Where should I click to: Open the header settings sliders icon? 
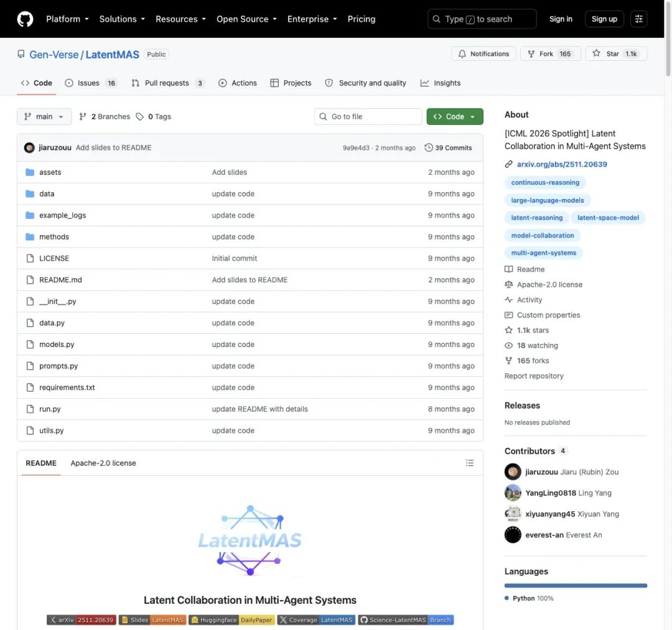(x=638, y=19)
